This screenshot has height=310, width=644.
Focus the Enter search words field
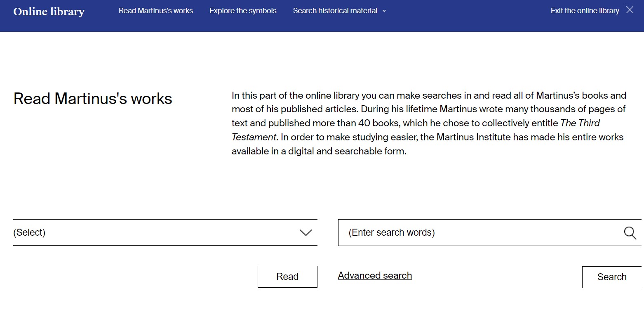tap(478, 232)
